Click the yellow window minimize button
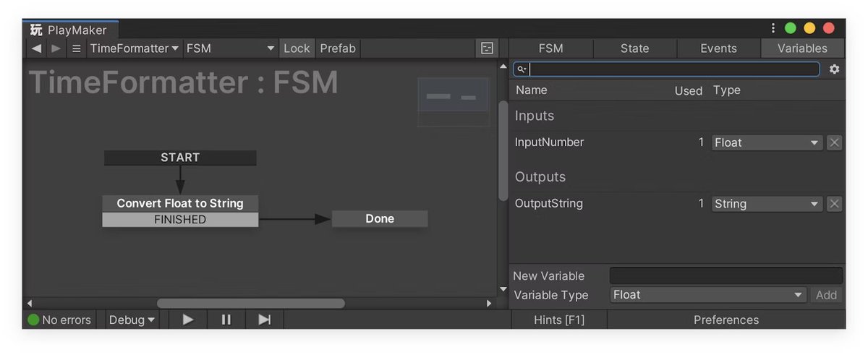 coord(809,28)
